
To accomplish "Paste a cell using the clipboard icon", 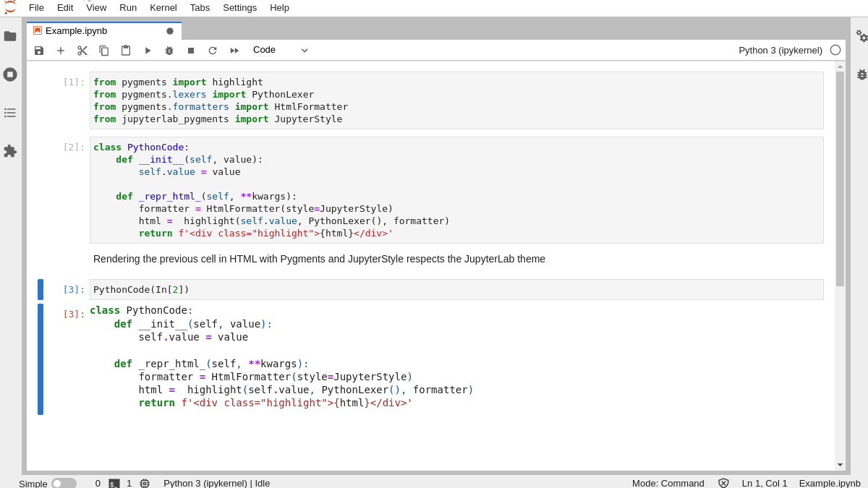I will 125,50.
